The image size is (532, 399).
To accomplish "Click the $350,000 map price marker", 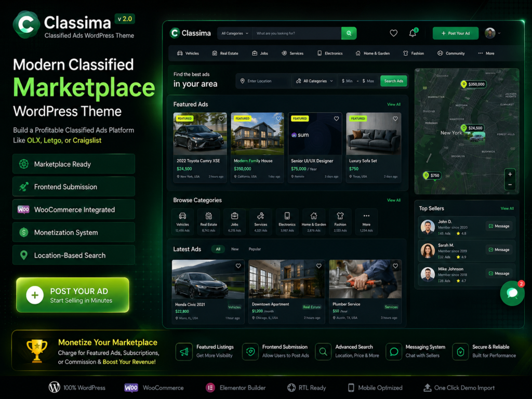I will [x=474, y=84].
